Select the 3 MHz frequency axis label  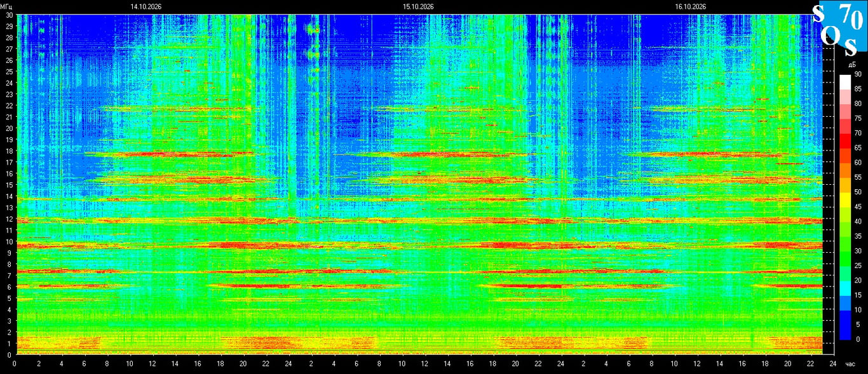point(10,321)
